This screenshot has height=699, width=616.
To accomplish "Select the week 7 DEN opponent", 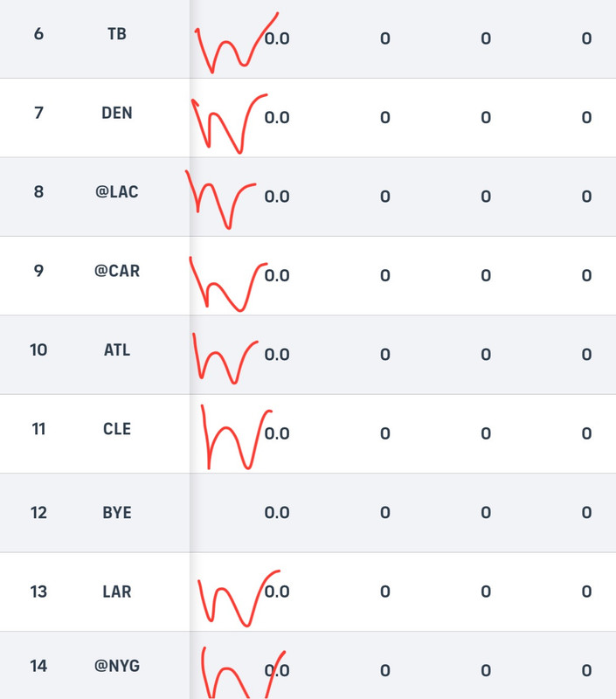I will click(x=117, y=113).
